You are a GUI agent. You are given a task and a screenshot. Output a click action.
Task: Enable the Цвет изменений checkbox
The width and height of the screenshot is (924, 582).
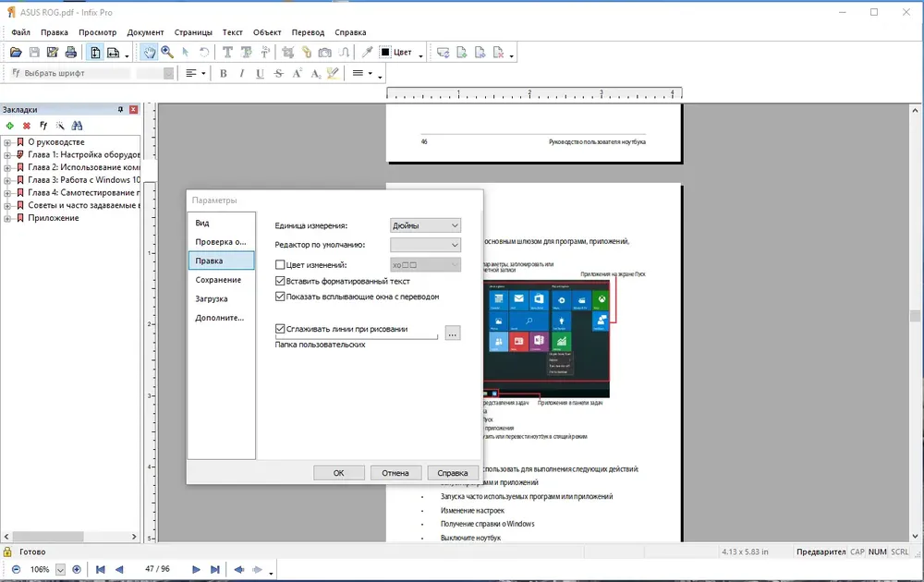[x=281, y=265]
